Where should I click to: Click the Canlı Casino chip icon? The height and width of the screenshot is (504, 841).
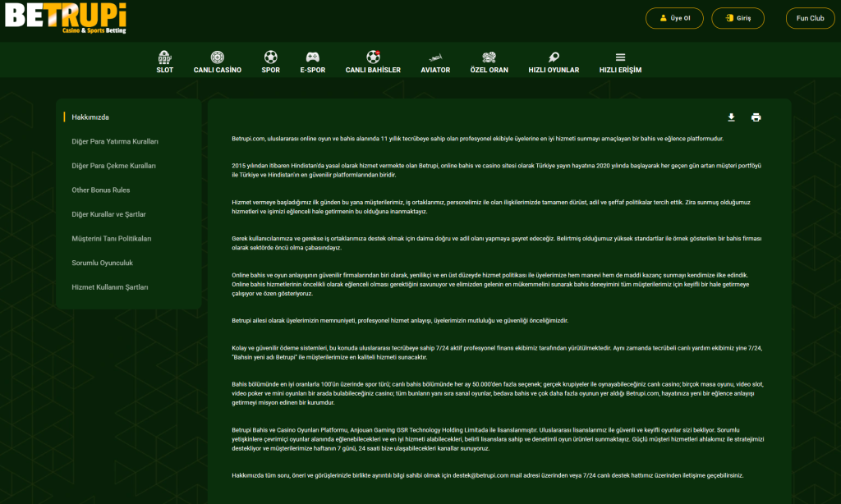coord(217,57)
